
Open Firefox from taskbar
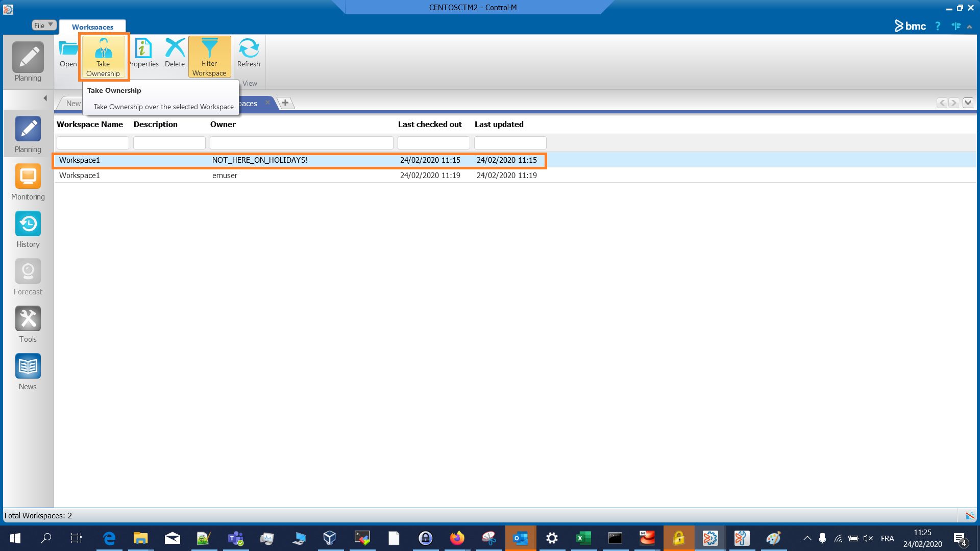[x=457, y=538]
